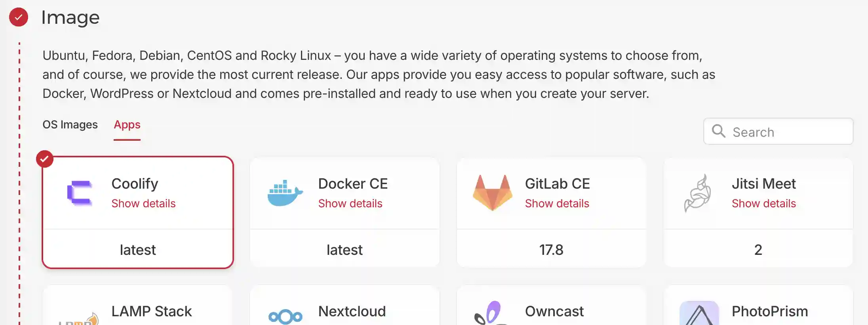Show details for Coolify
The image size is (868, 325).
[143, 204]
